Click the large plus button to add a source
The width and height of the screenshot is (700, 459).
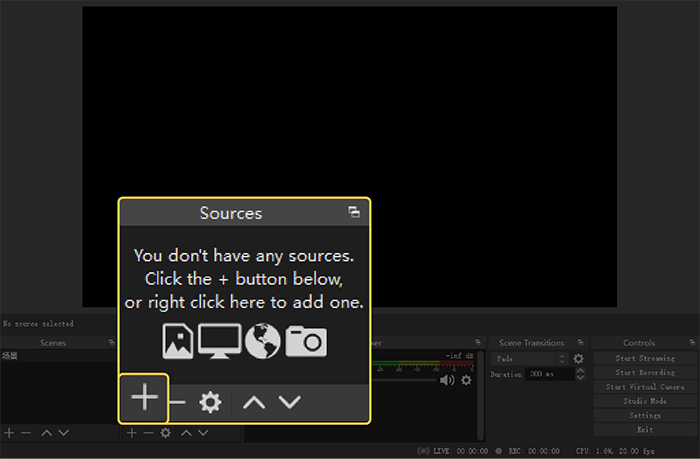[x=144, y=398]
